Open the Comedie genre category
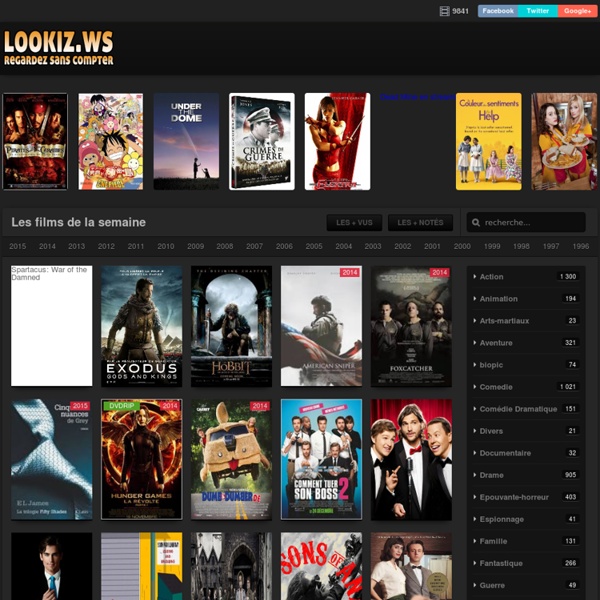The height and width of the screenshot is (600, 600). (x=526, y=387)
